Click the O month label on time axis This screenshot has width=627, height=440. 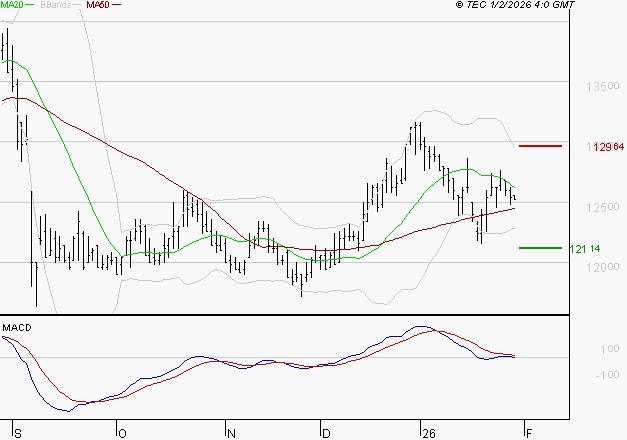pos(123,433)
